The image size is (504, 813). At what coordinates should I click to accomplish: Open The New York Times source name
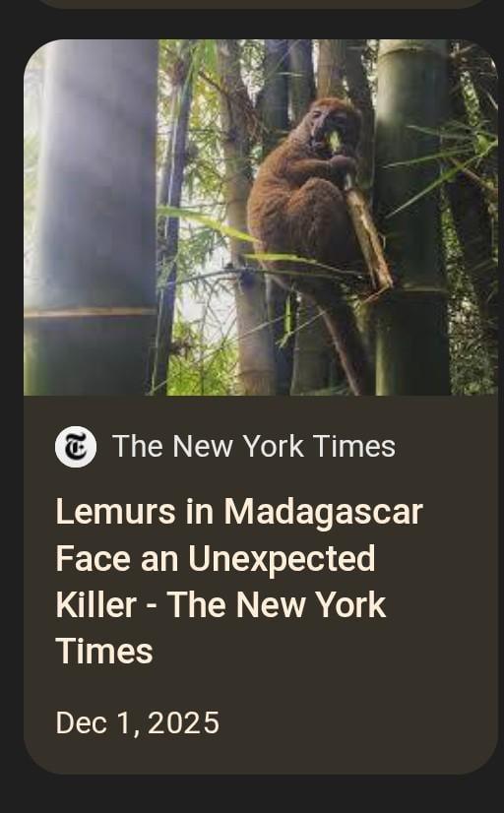[x=254, y=447]
